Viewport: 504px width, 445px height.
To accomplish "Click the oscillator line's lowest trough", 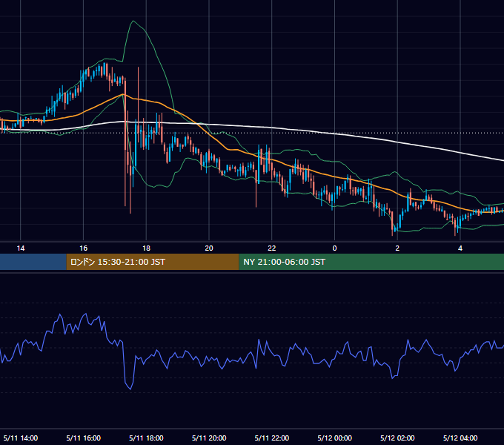I will coord(130,389).
